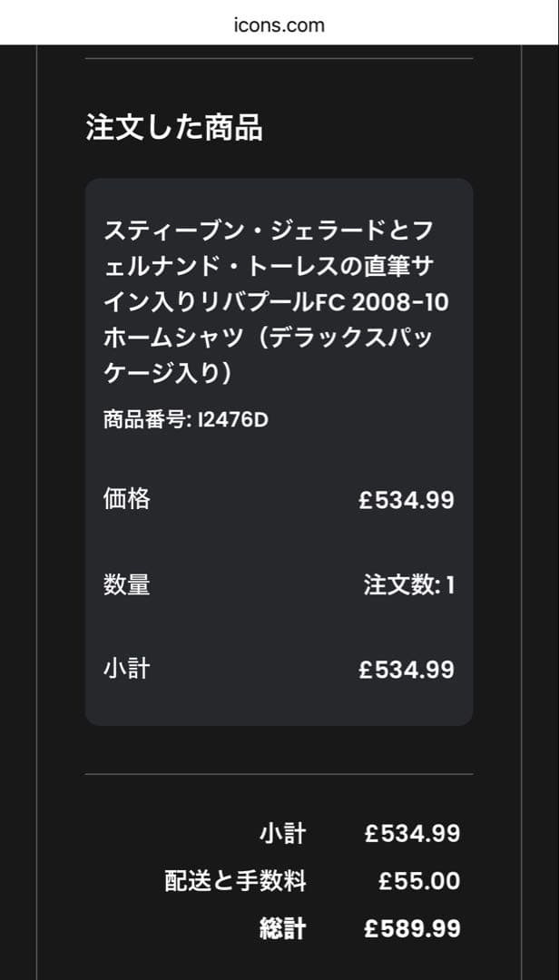559x980 pixels.
Task: Click the 小計 label in the order totals
Action: (282, 833)
